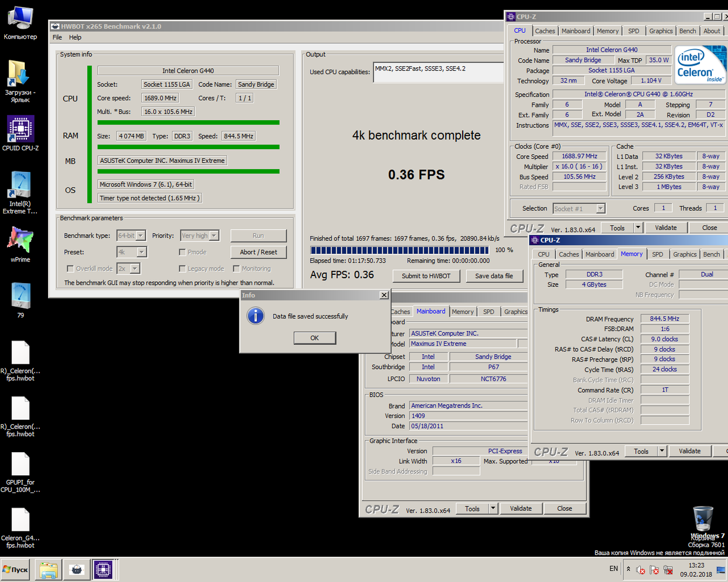The image size is (728, 582).
Task: Switch to SPD tab in CPU-Z Memory window
Action: (657, 254)
